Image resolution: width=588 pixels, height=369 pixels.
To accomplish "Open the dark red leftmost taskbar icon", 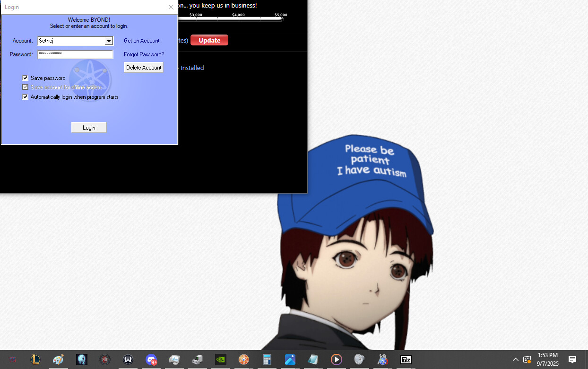I will (12, 360).
